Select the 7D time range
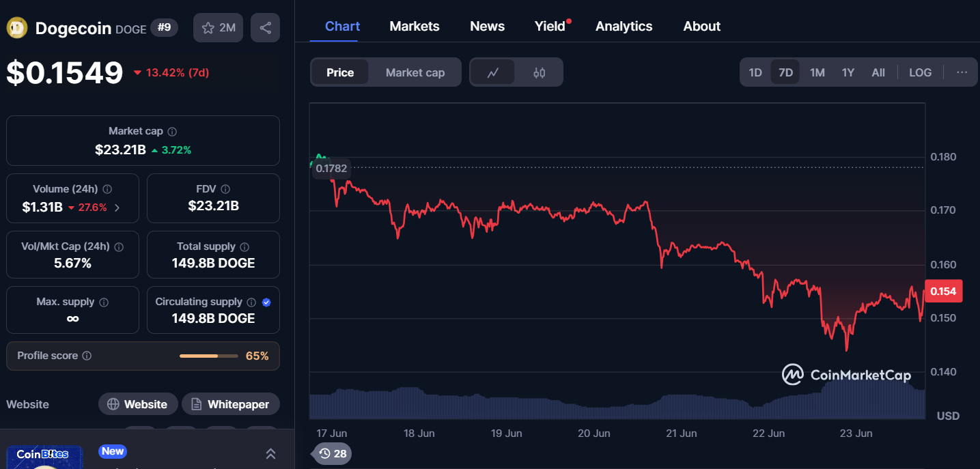Screen dimensions: 980x469 (x=785, y=72)
